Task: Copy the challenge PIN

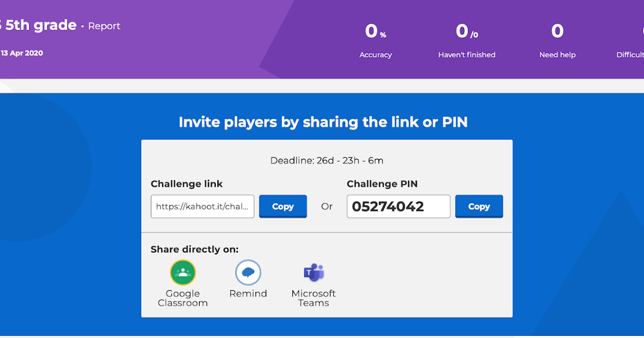Action: [x=479, y=206]
